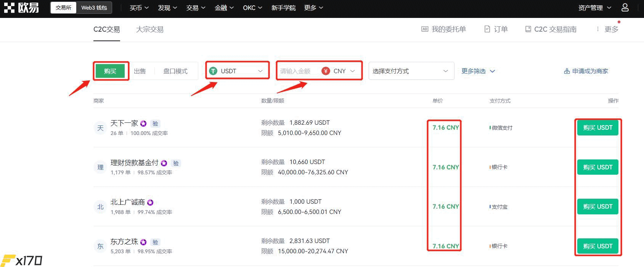Open the three-dot 更多 menu icon
644x267 pixels.
pyautogui.click(x=597, y=29)
